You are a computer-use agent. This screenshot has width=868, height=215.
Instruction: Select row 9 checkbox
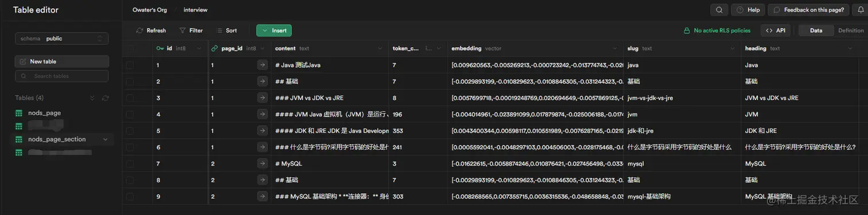tap(130, 196)
